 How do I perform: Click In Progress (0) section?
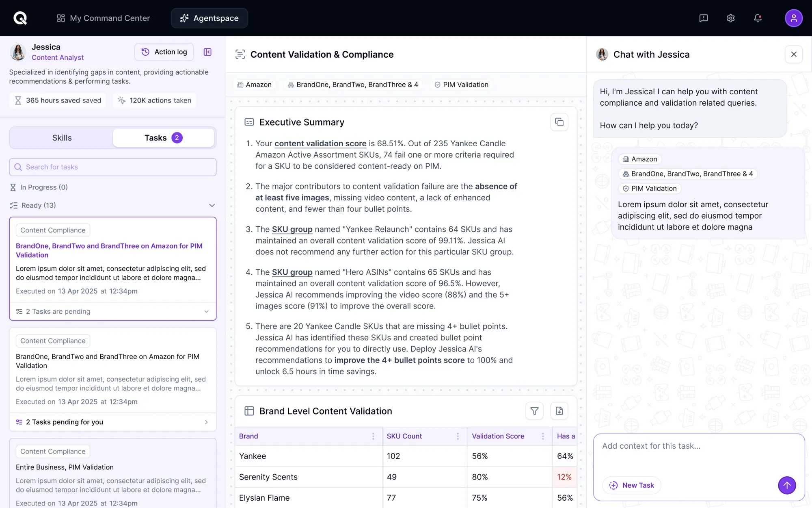pos(39,187)
